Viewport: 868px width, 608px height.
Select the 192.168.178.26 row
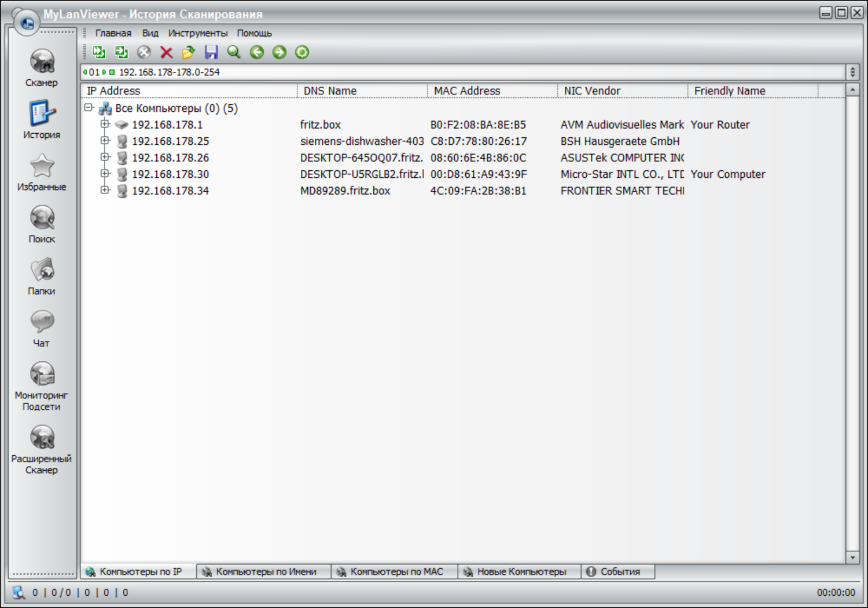pyautogui.click(x=170, y=158)
